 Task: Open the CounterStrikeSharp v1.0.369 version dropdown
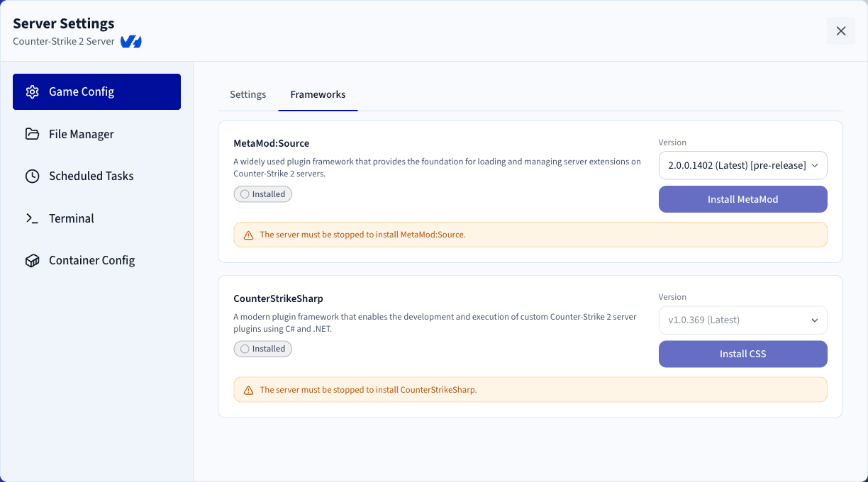[742, 320]
